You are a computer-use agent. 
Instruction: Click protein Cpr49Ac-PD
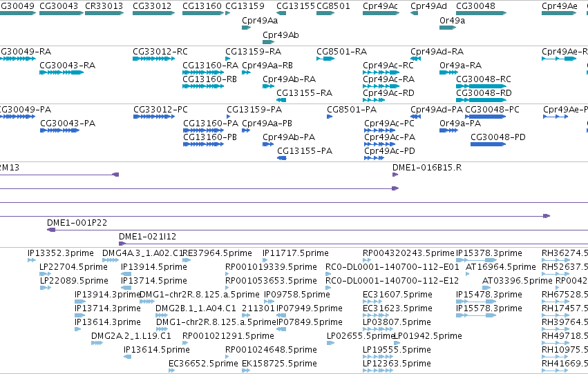[374, 158]
